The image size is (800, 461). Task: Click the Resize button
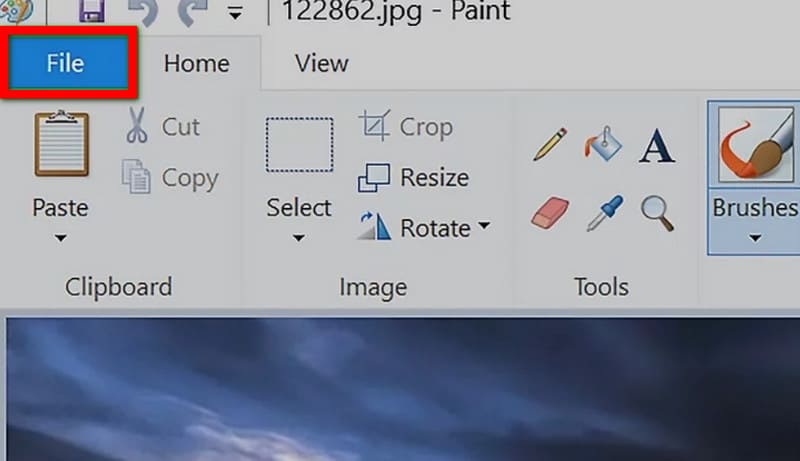pyautogui.click(x=413, y=177)
